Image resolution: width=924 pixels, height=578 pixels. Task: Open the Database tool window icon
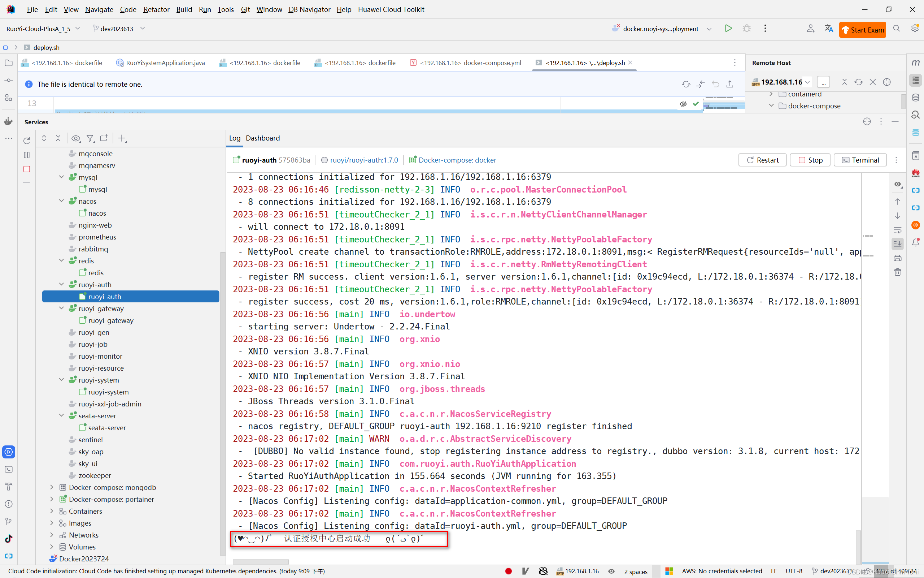[x=915, y=98]
